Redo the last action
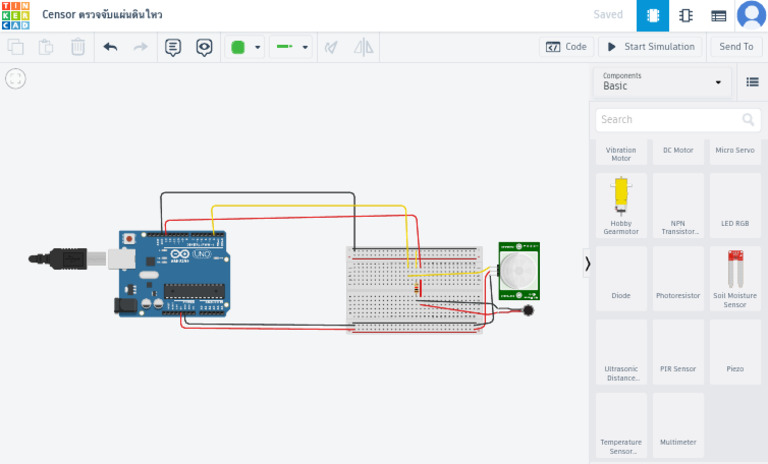 tap(141, 47)
